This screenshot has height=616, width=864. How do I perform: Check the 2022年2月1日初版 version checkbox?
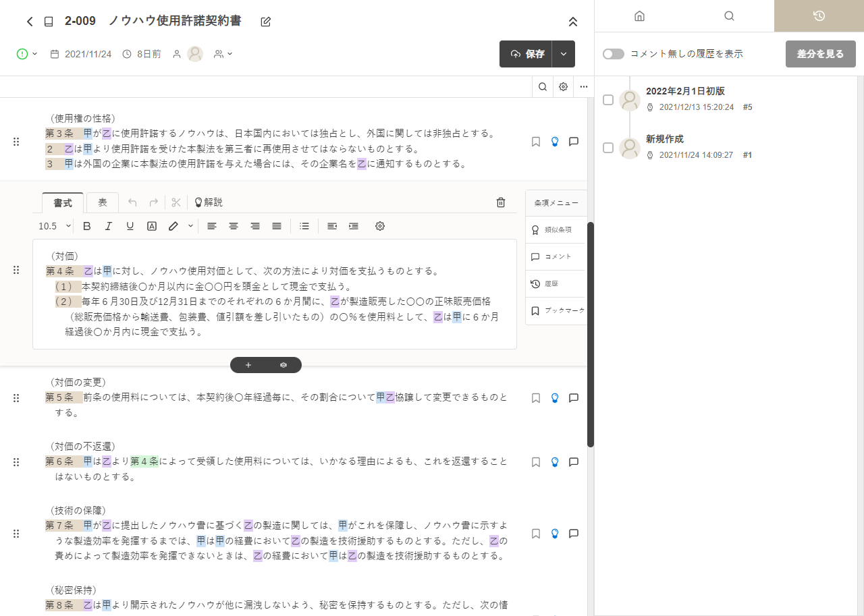[x=607, y=99]
